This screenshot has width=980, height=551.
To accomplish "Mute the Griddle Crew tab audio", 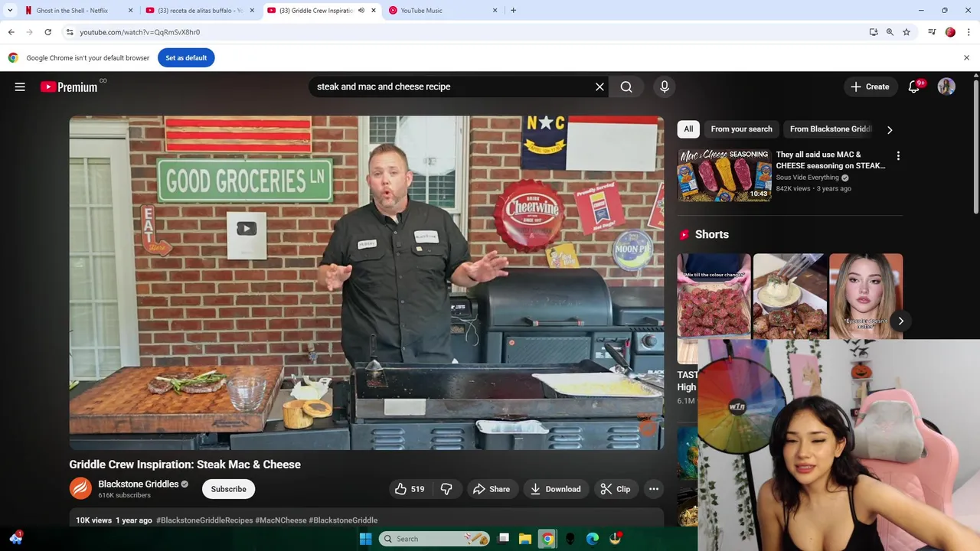I will (361, 11).
